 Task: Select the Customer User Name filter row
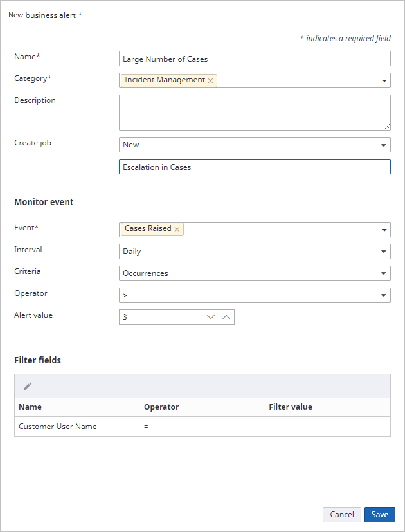(58, 427)
